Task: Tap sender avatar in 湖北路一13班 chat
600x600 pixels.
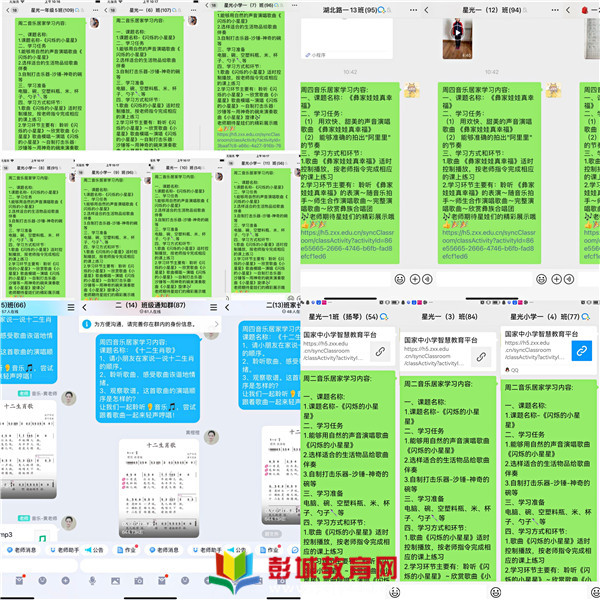Action: [x=411, y=90]
